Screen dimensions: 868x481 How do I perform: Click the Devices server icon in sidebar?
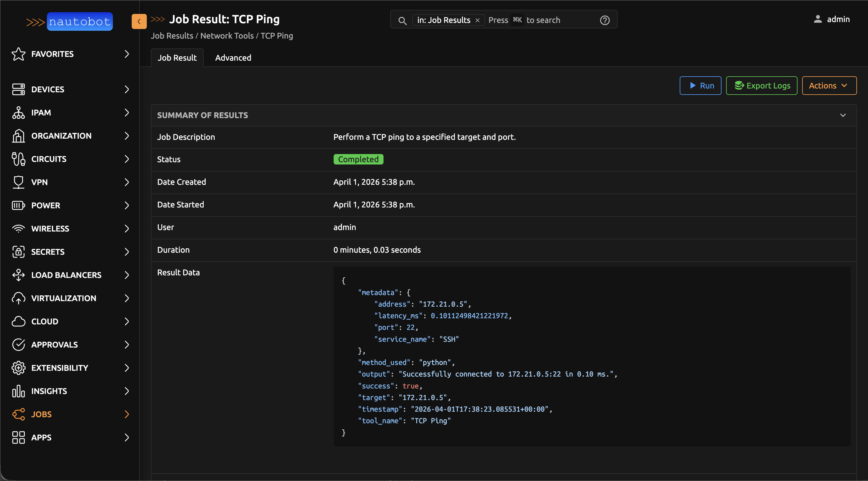[x=18, y=89]
